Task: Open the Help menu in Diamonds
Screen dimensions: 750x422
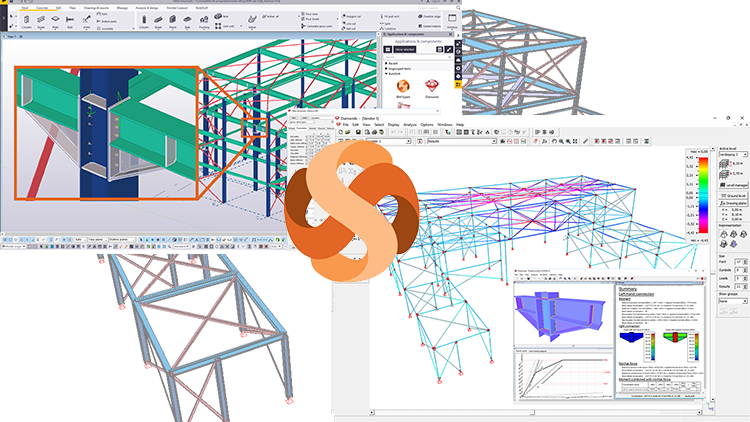Action: [x=460, y=124]
